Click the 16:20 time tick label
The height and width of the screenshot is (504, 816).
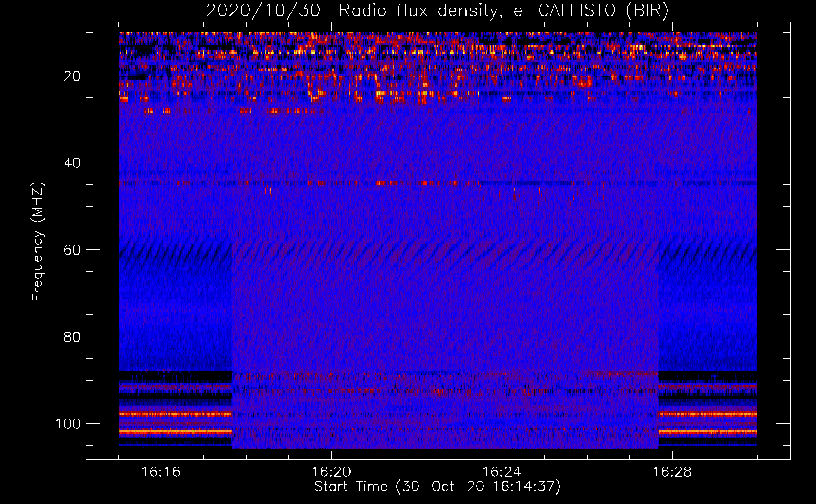331,472
